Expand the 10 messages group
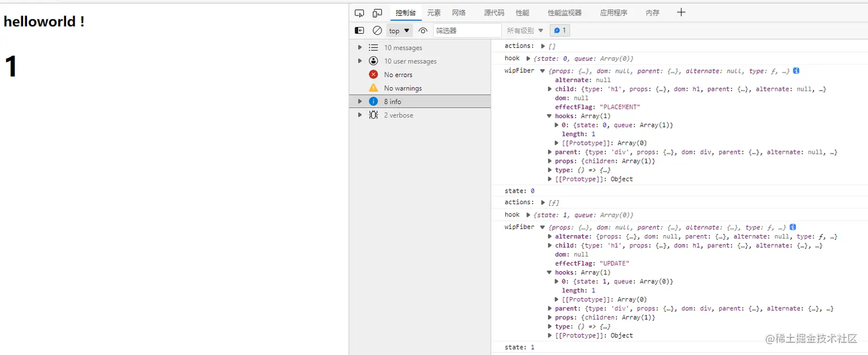The height and width of the screenshot is (355, 868). pos(360,48)
